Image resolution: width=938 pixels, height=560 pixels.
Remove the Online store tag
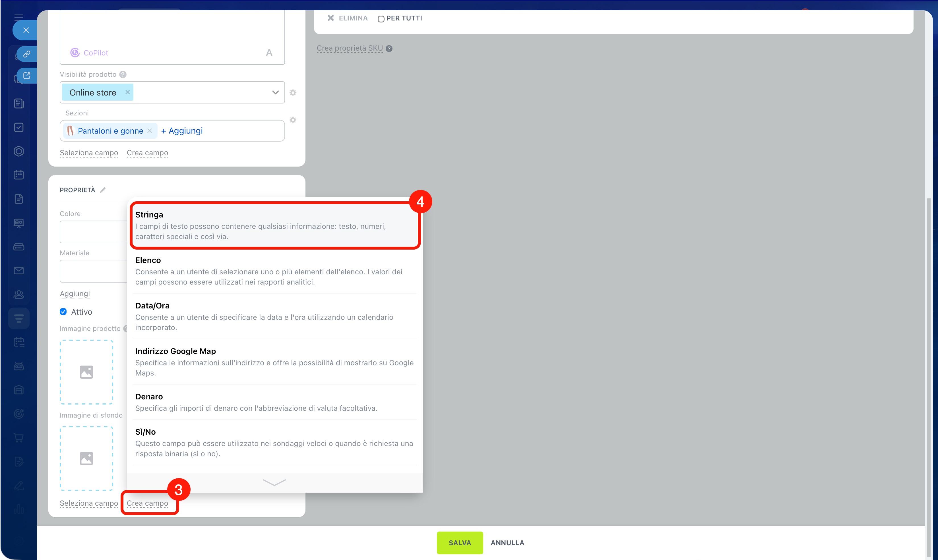[x=128, y=92]
